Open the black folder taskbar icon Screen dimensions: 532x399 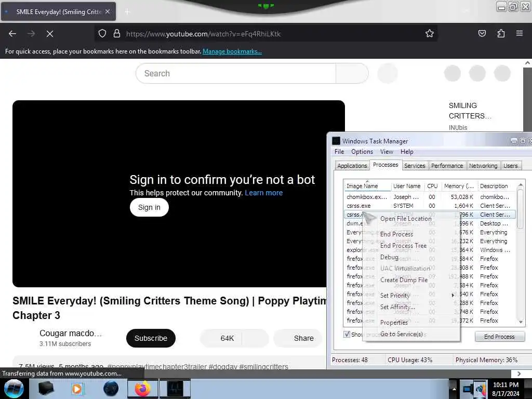click(46, 389)
